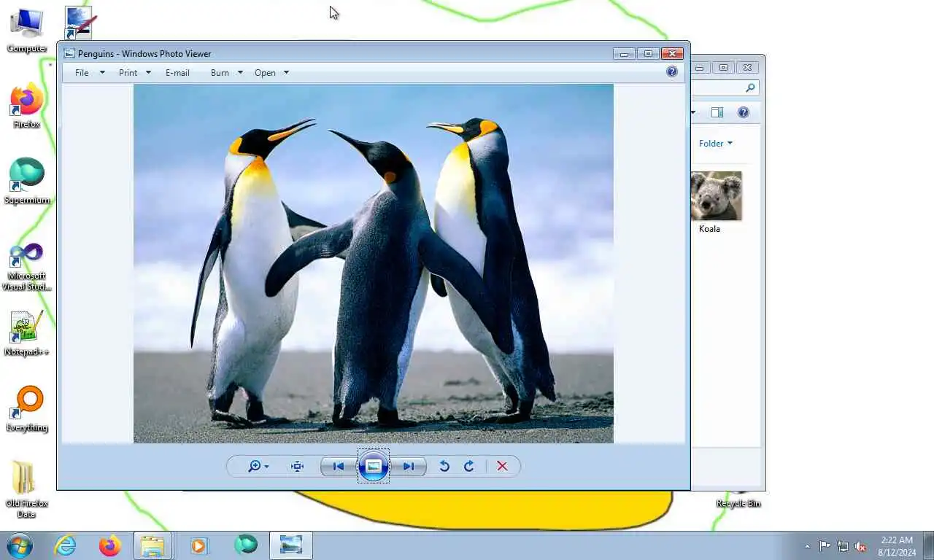Launch Firefox from taskbar

(x=110, y=545)
